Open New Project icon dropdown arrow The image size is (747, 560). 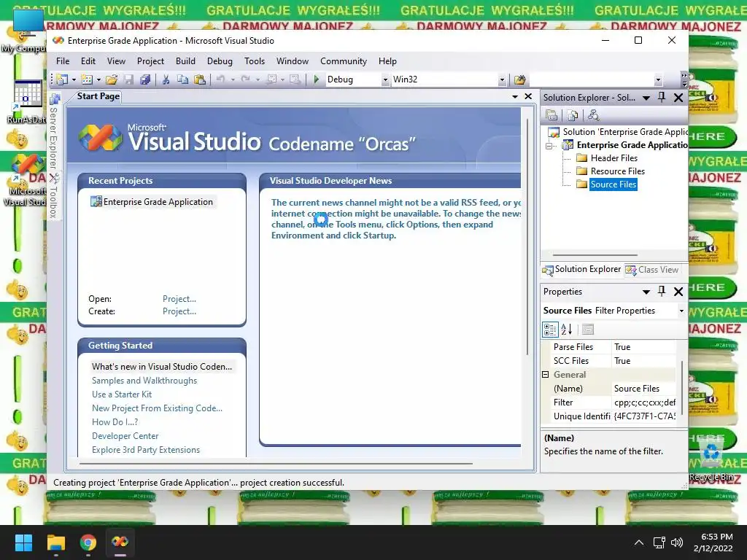tap(74, 80)
